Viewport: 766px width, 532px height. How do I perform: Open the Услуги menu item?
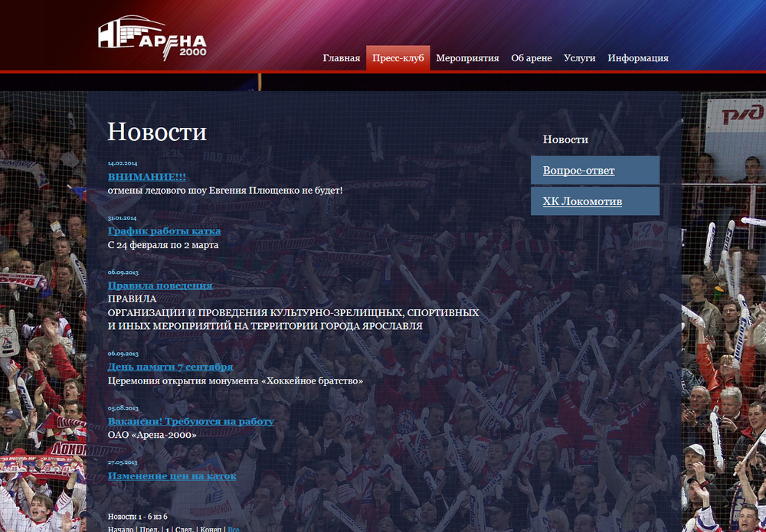pyautogui.click(x=579, y=58)
